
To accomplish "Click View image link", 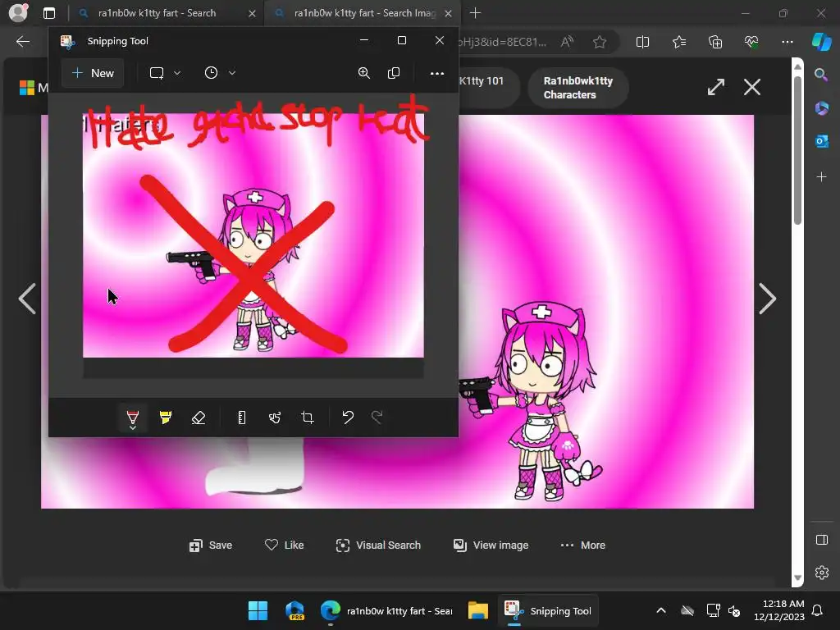I will 491,546.
